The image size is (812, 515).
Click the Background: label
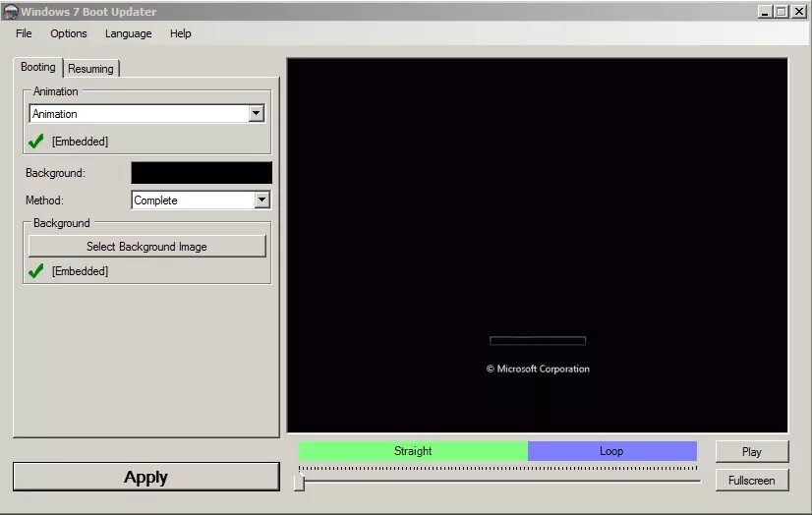(55, 173)
